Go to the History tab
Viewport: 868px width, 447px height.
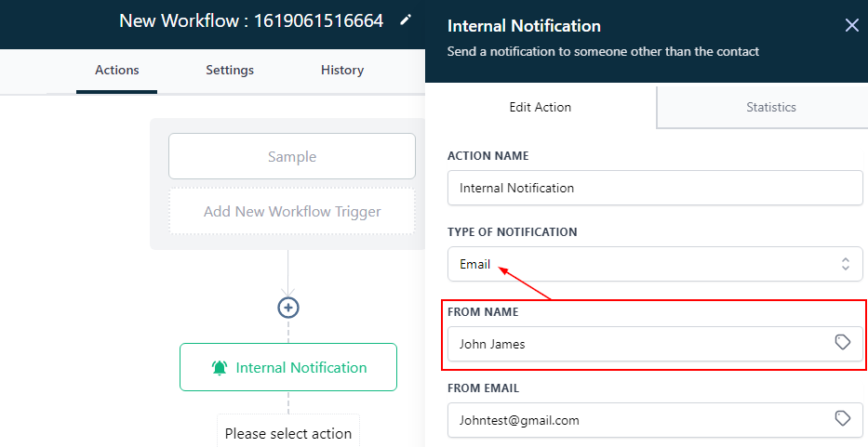click(x=342, y=70)
